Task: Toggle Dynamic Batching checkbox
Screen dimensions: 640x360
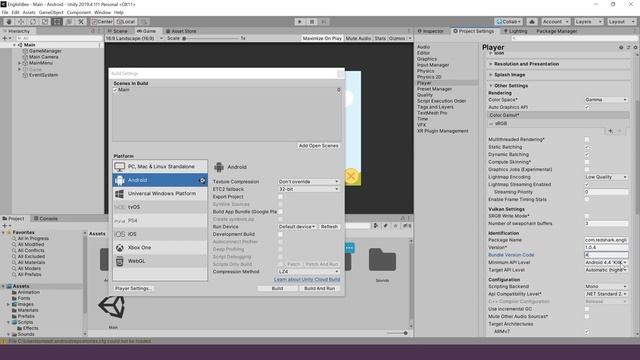Action: (x=587, y=155)
